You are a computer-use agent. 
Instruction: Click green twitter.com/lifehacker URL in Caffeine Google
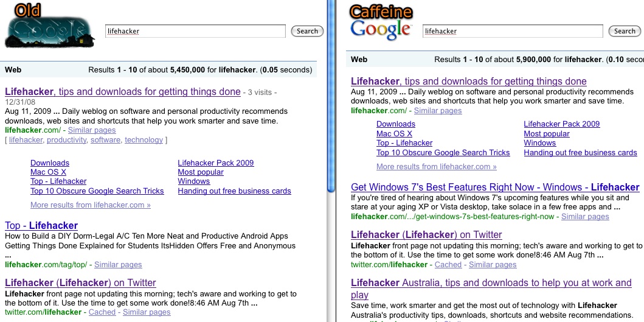(389, 265)
